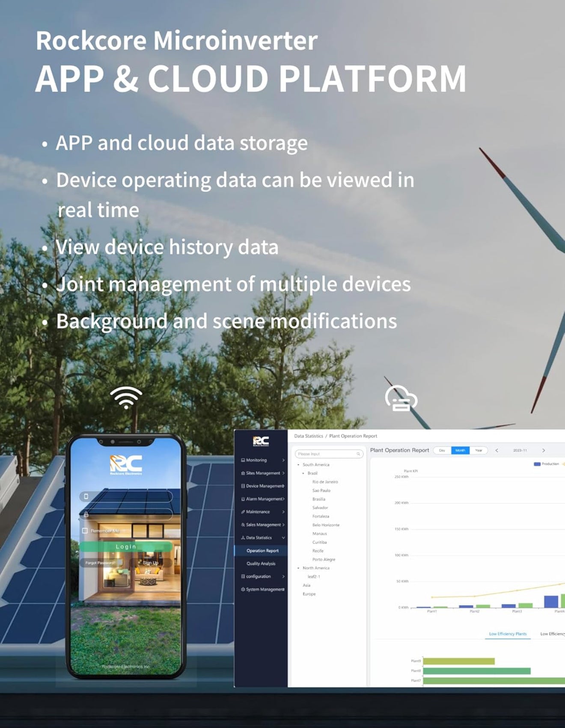This screenshot has width=565, height=728.
Task: Click the RC logo in dashboard sidebar
Action: 261,441
